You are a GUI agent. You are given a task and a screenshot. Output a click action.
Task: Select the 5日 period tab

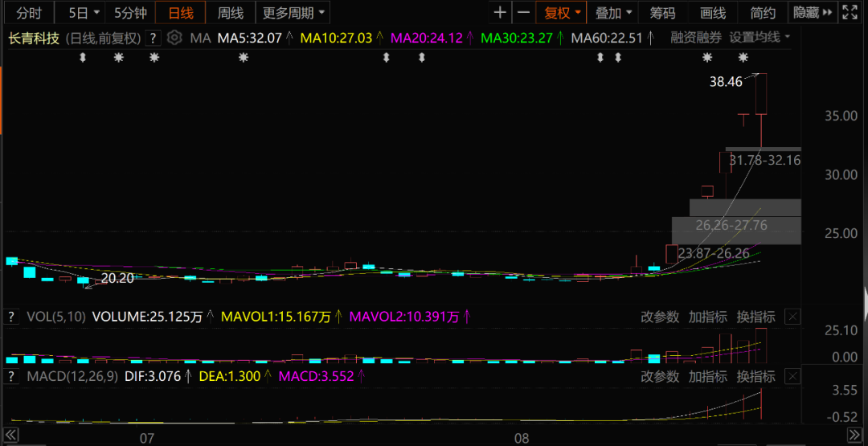point(81,12)
